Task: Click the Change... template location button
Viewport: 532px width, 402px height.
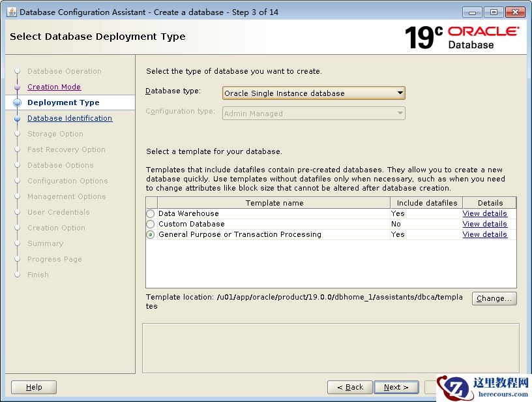Action: click(x=494, y=298)
